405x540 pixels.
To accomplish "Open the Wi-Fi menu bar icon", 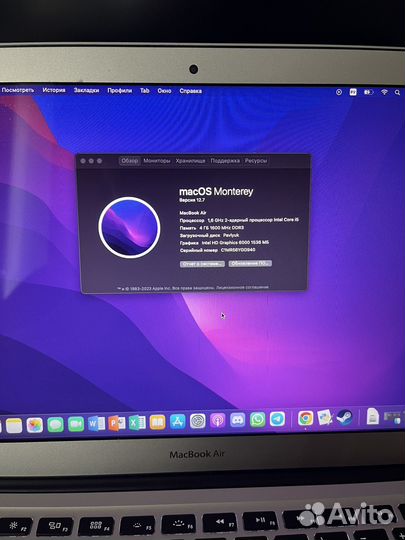I will (x=384, y=92).
